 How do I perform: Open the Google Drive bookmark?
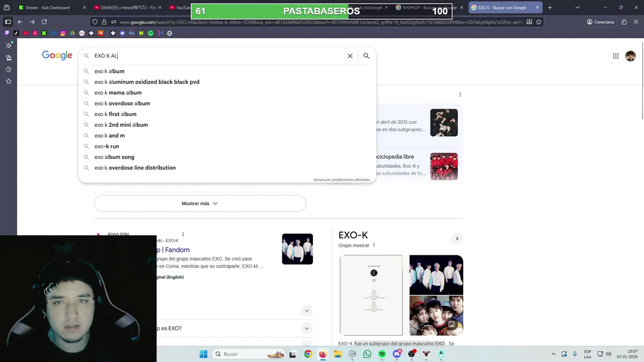[x=72, y=33]
